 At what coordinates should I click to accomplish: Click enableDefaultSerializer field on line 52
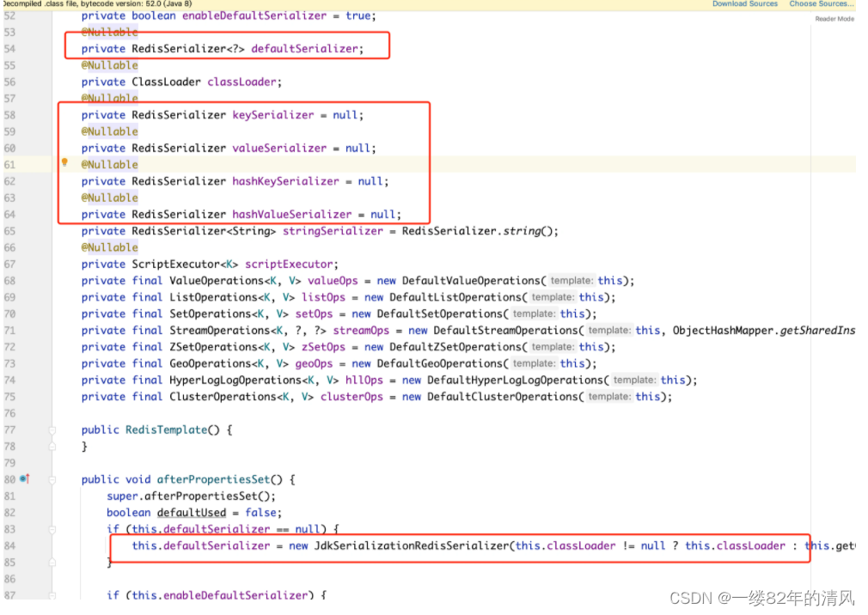tap(254, 15)
